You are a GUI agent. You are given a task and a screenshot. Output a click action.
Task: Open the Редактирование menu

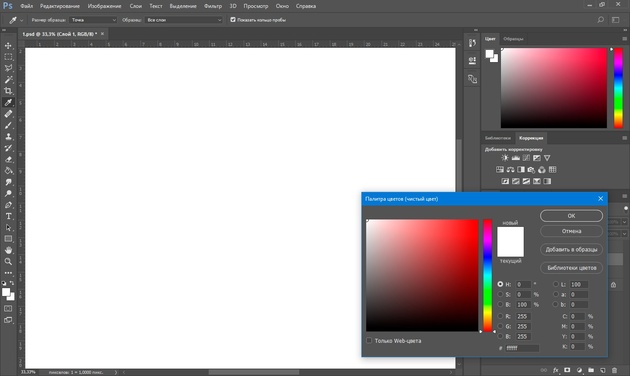[60, 6]
